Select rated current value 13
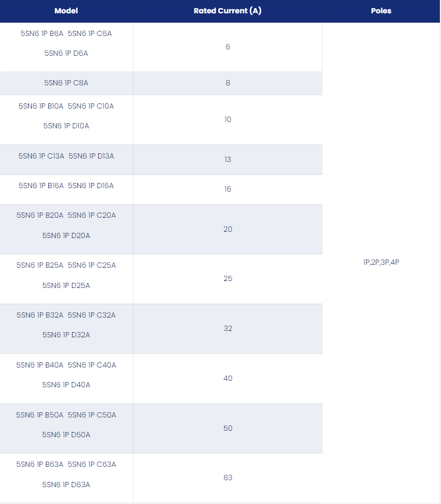 227,160
